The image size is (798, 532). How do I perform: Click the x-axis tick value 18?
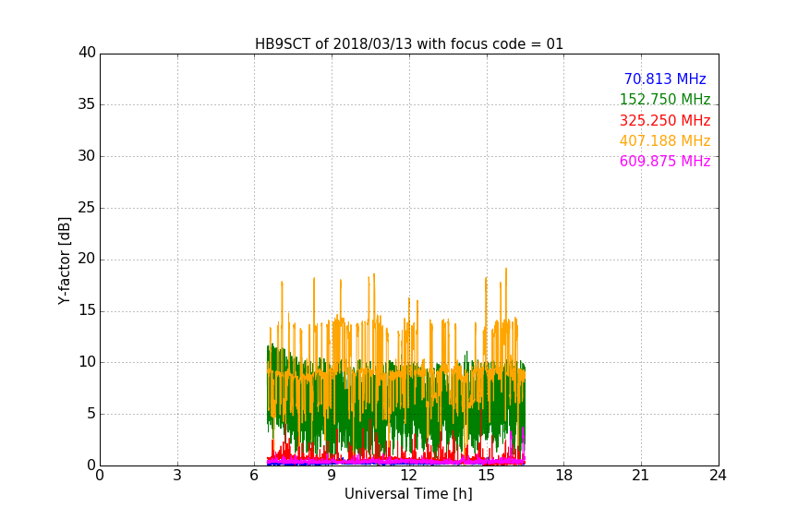pos(563,476)
